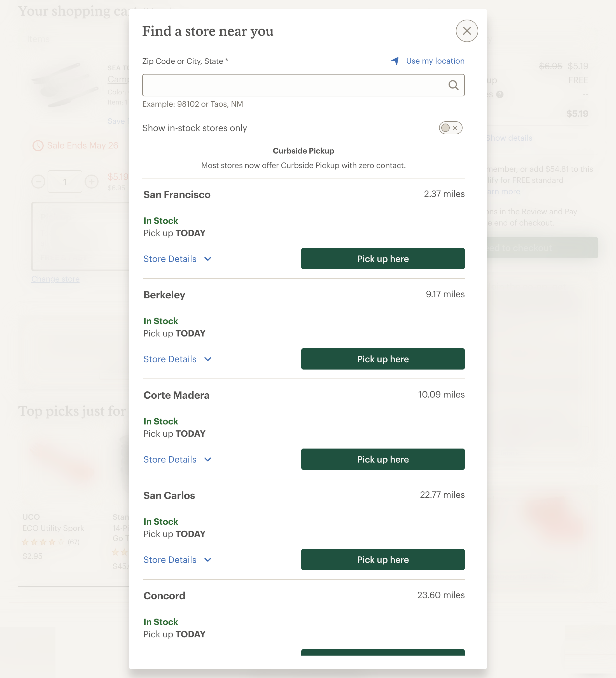Pick up at San Carlos store
The width and height of the screenshot is (616, 678).
382,559
